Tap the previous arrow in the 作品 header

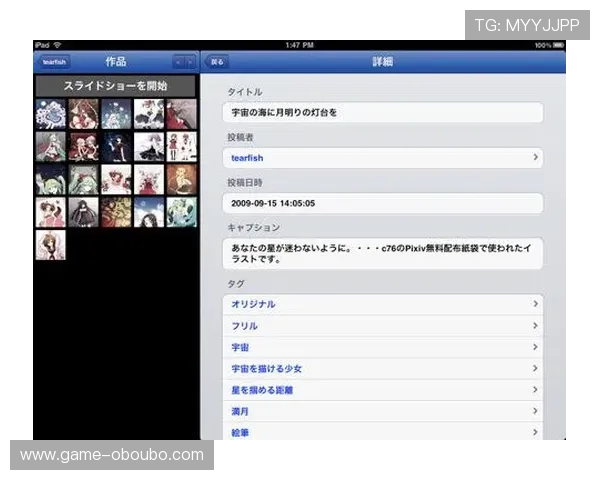pyautogui.click(x=179, y=62)
